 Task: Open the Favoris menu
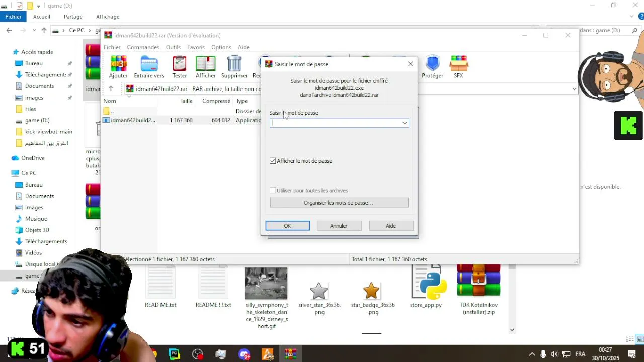tap(196, 47)
